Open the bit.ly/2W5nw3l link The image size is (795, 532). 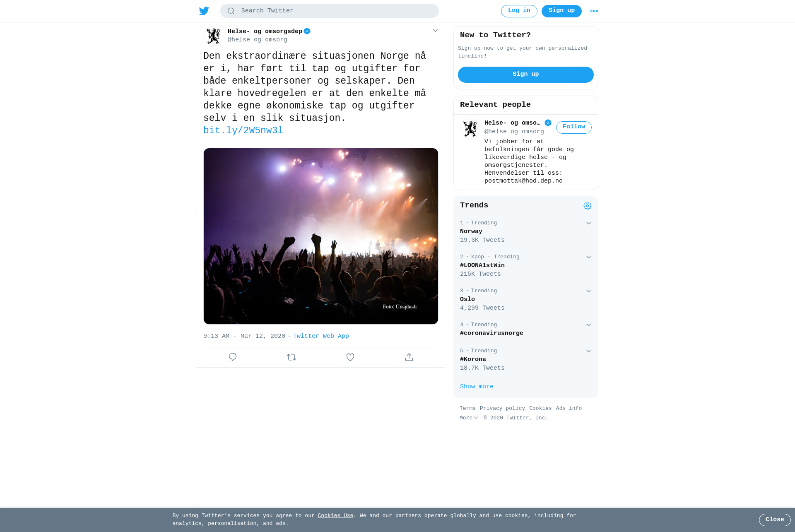click(x=243, y=130)
